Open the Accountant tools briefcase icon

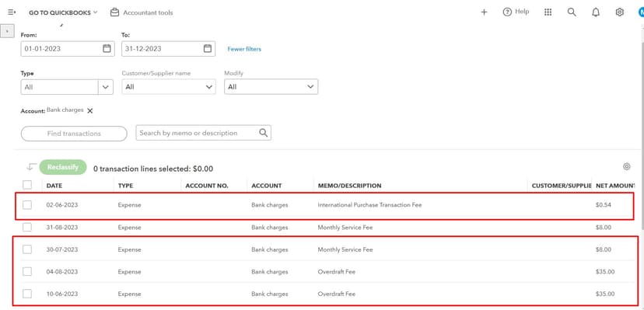[x=114, y=12]
